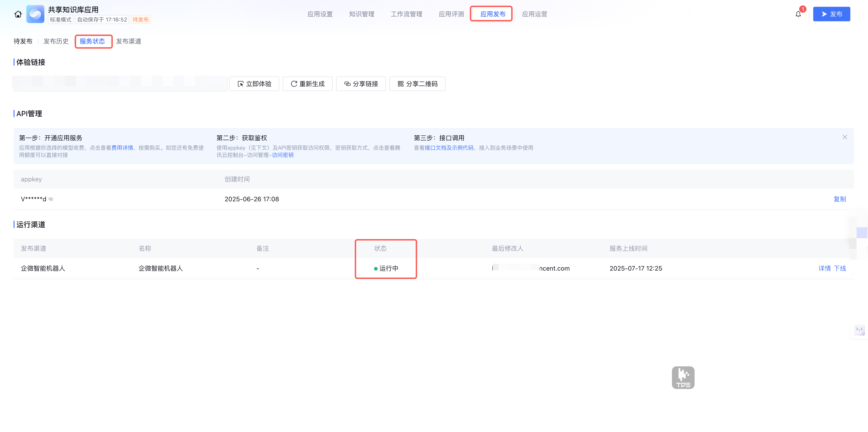Select 发布渠道 sub-tab

click(128, 41)
